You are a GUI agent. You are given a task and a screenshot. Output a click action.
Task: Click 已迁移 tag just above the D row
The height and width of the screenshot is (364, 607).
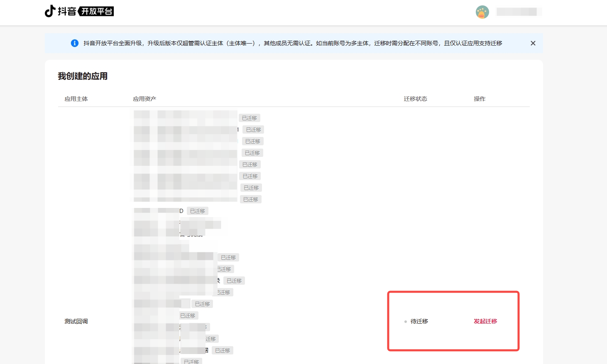coord(251,200)
